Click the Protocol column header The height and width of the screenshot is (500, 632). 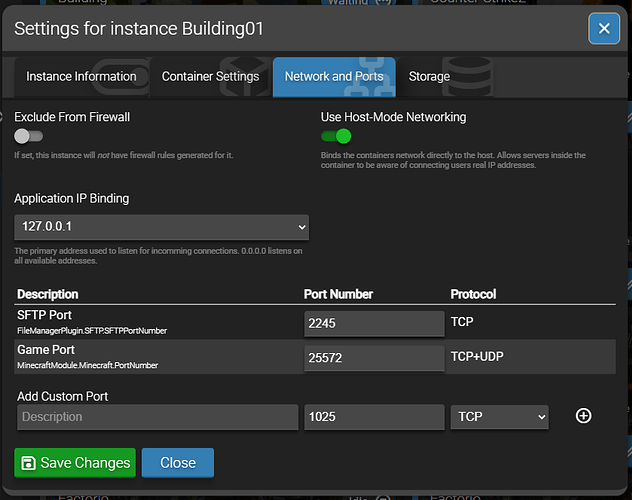[473, 294]
